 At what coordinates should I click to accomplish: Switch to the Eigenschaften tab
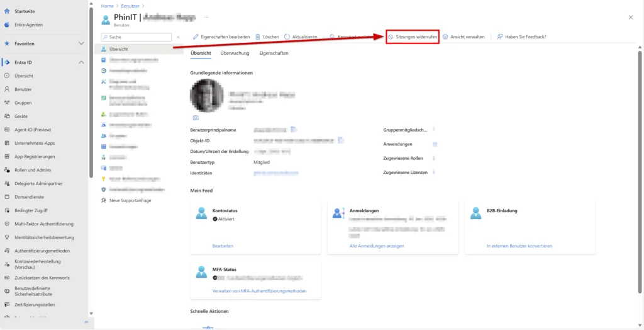pos(274,54)
